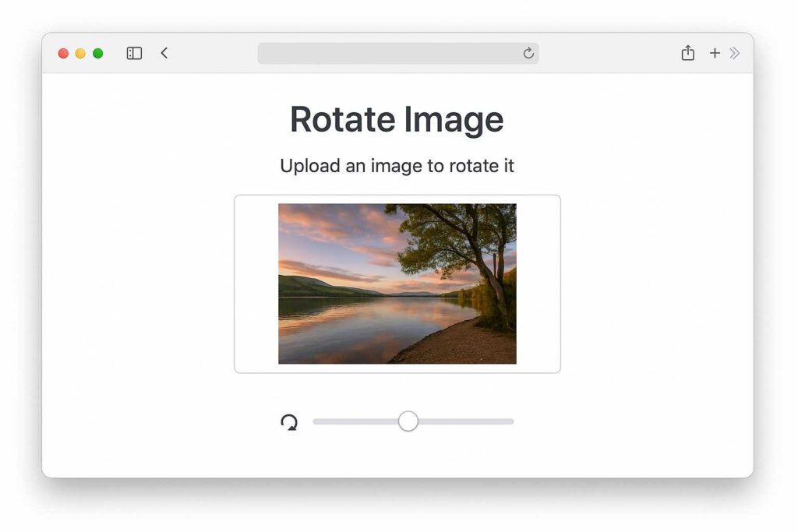The height and width of the screenshot is (532, 798).
Task: Reload the page with the refresh icon
Action: [528, 53]
